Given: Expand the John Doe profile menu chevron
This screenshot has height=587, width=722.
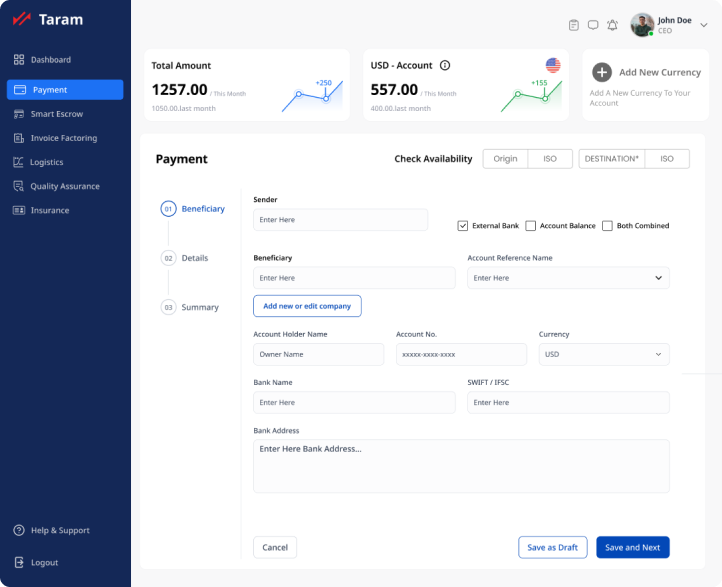Looking at the screenshot, I should [704, 25].
